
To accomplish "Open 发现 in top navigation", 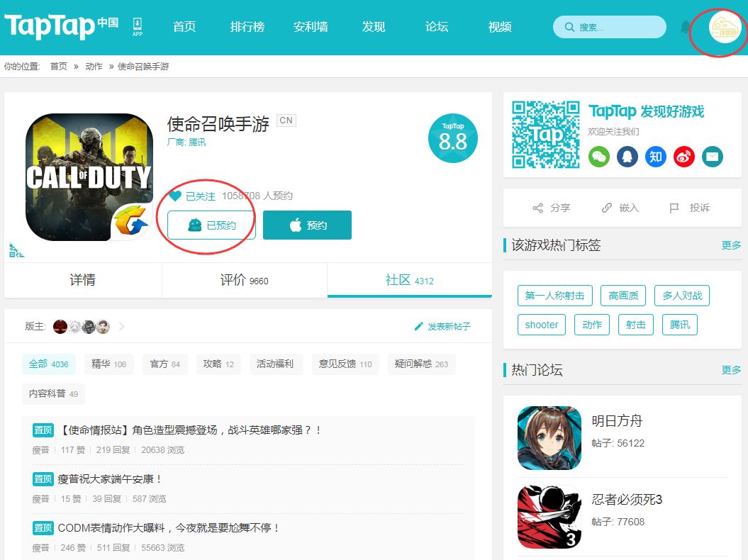I will click(x=374, y=27).
